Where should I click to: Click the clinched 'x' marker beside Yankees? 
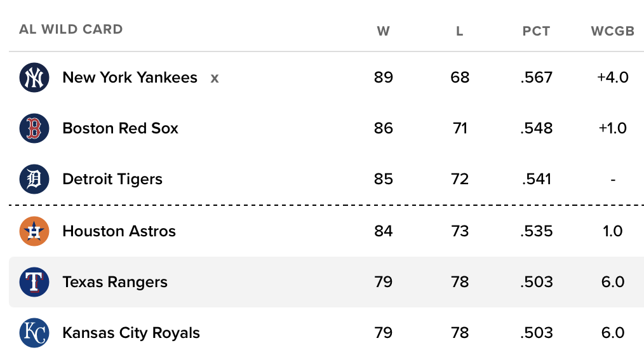point(215,78)
